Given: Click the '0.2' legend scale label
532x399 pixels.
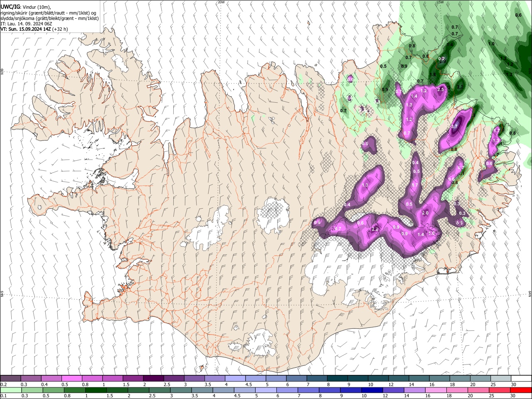Looking at the screenshot, I should tap(3, 384).
